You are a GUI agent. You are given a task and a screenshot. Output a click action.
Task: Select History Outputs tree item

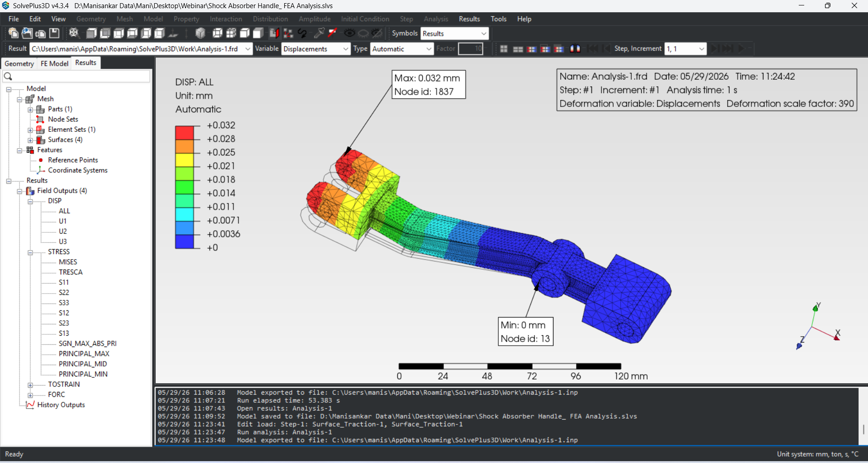61,405
